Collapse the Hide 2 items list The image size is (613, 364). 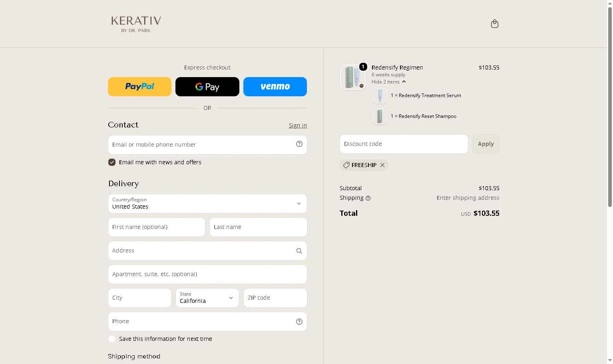click(x=388, y=82)
